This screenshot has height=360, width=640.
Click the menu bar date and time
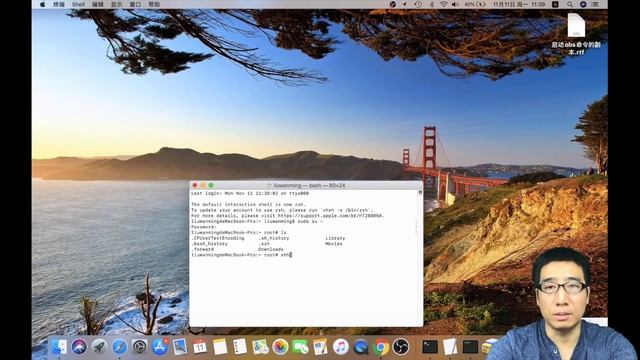[x=519, y=4]
